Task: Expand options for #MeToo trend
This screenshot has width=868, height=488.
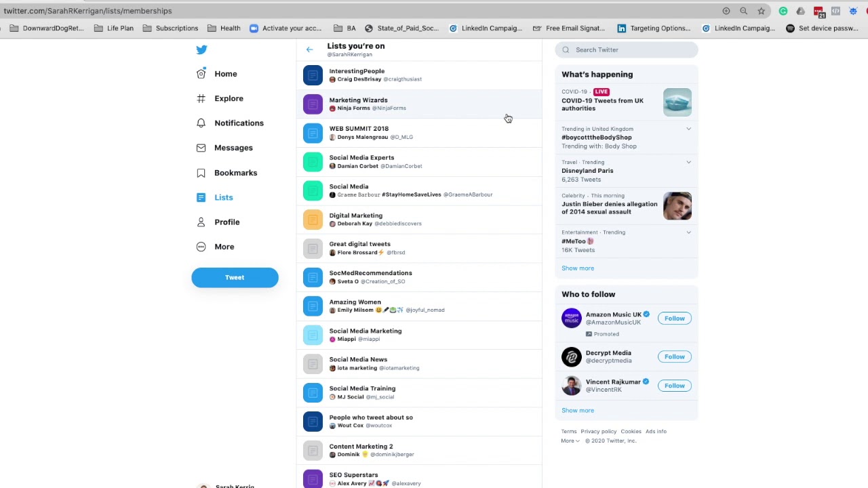Action: (688, 232)
